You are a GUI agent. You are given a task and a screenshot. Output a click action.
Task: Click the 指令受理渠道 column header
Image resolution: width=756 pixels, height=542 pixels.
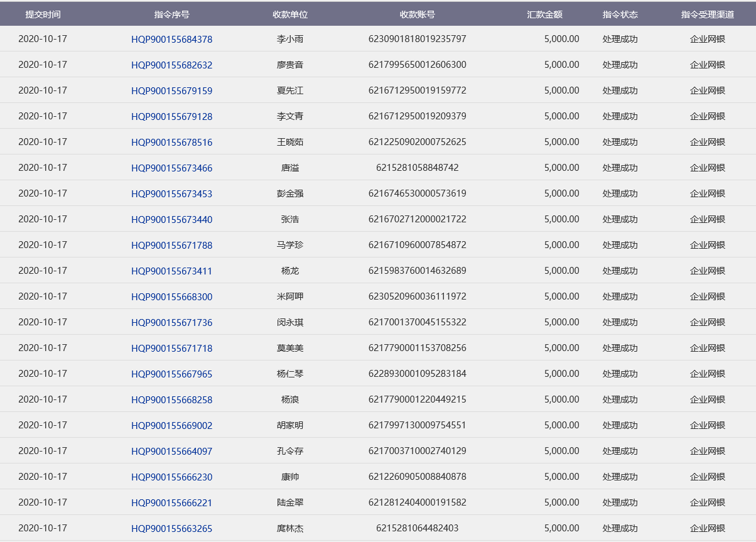707,14
